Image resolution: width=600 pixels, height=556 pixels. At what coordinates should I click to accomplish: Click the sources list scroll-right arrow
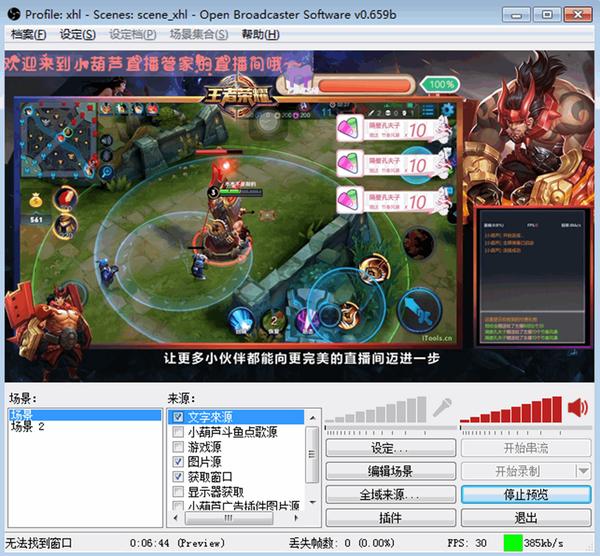296,518
